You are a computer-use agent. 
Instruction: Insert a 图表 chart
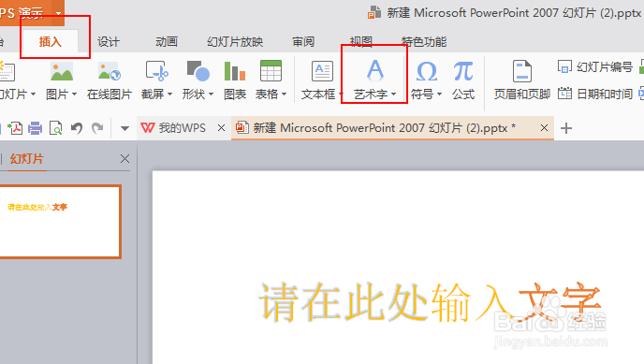click(x=235, y=80)
